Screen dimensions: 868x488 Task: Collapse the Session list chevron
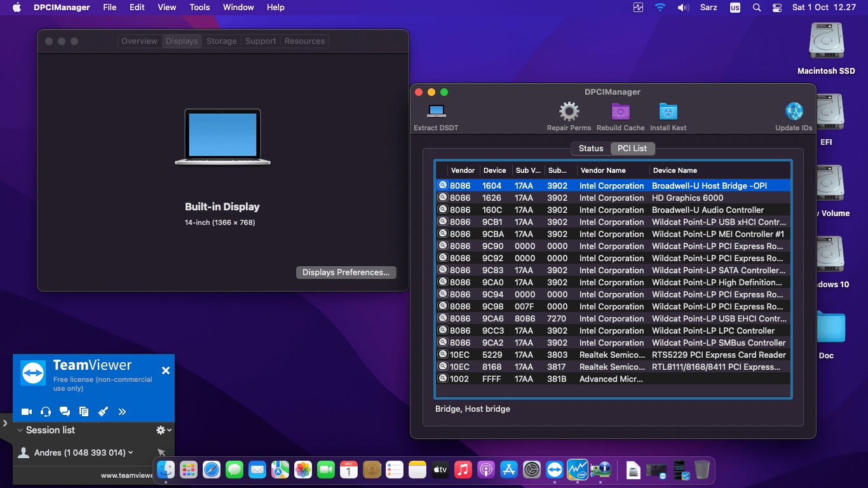(x=20, y=430)
